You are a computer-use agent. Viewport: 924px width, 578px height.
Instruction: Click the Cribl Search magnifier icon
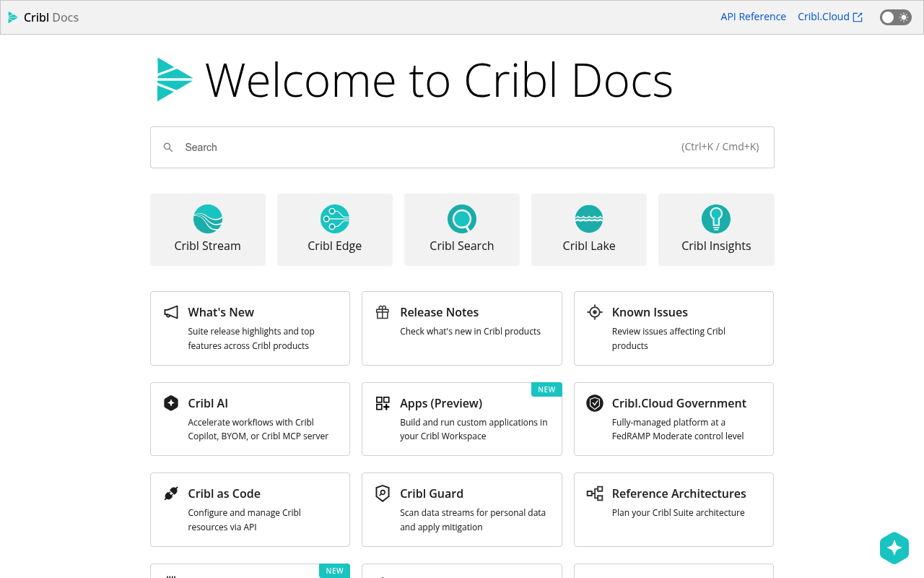tap(462, 219)
